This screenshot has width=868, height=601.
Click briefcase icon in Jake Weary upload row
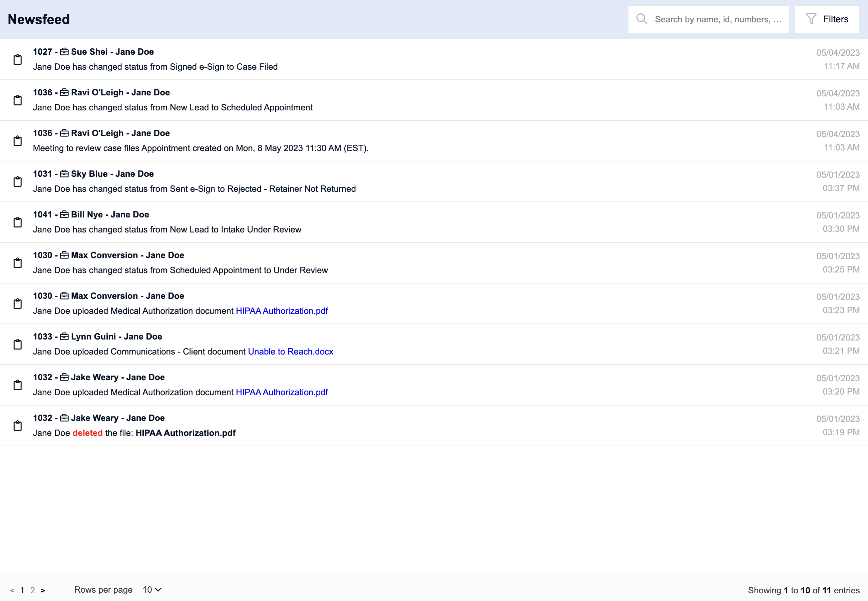tap(64, 377)
